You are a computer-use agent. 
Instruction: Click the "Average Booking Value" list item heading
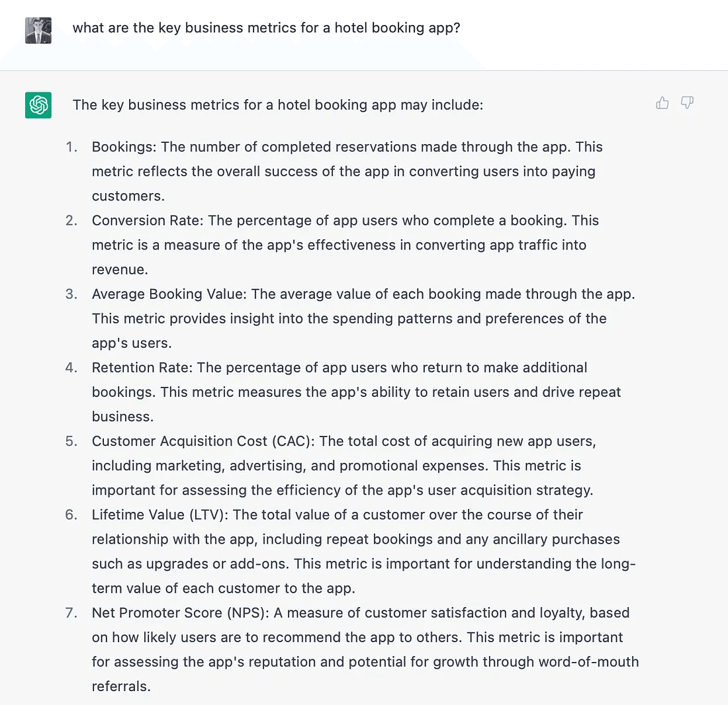click(169, 294)
